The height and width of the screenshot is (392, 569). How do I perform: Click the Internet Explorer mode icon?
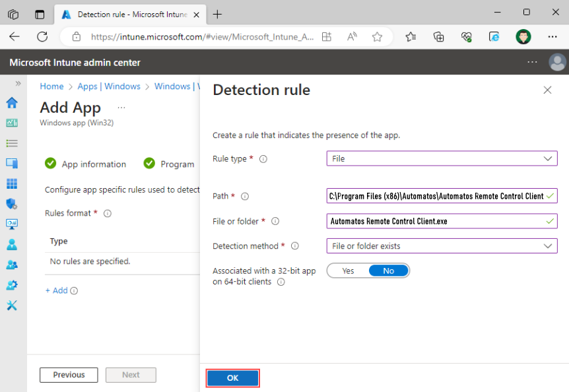tap(494, 36)
